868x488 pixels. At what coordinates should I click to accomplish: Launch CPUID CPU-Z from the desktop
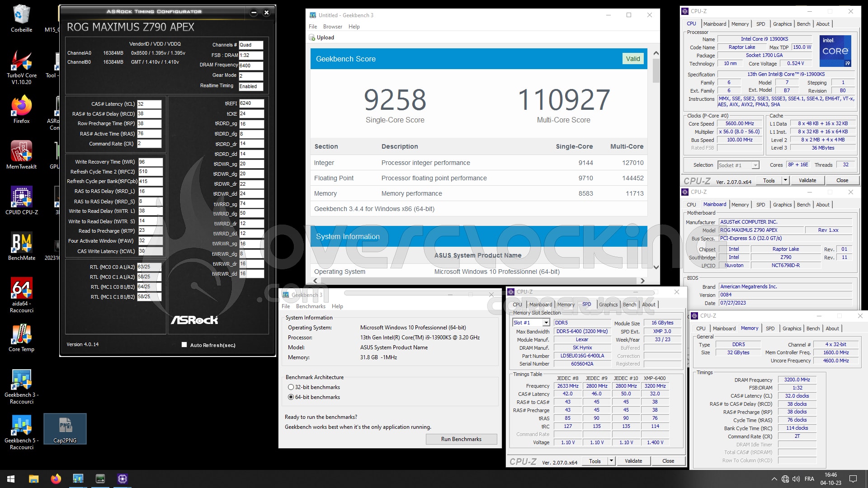coord(21,201)
